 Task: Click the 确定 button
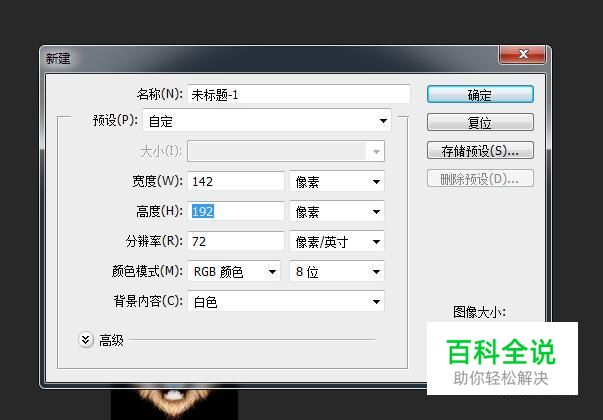[x=480, y=94]
